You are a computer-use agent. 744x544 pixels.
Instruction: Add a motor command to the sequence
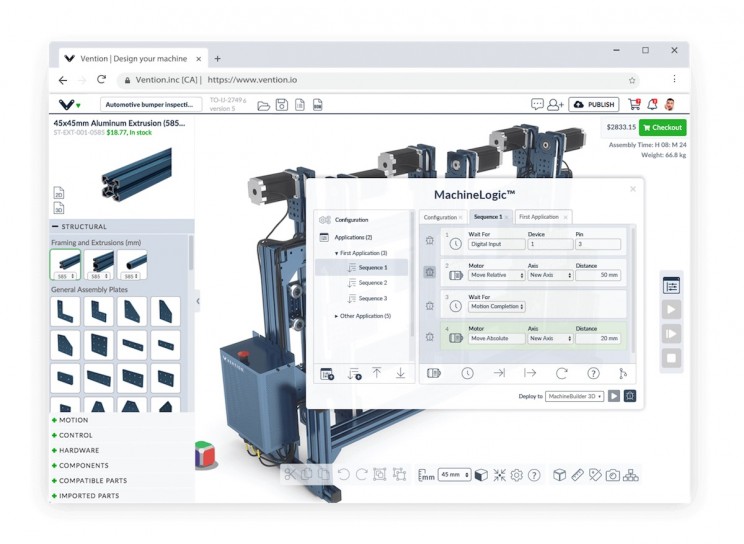click(434, 374)
